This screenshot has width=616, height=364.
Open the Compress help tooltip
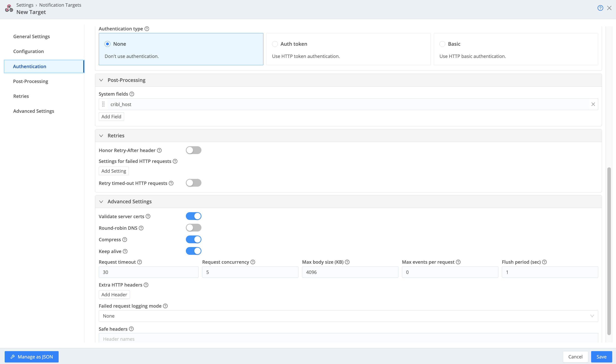124,240
